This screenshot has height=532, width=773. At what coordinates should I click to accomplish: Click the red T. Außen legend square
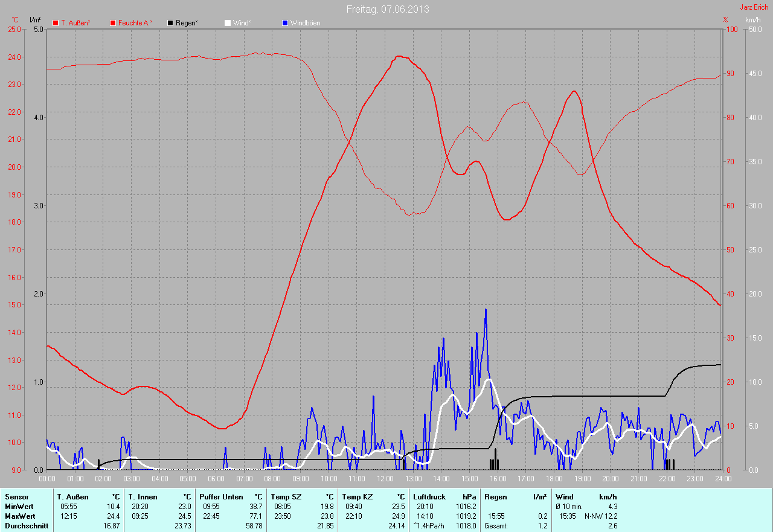56,23
